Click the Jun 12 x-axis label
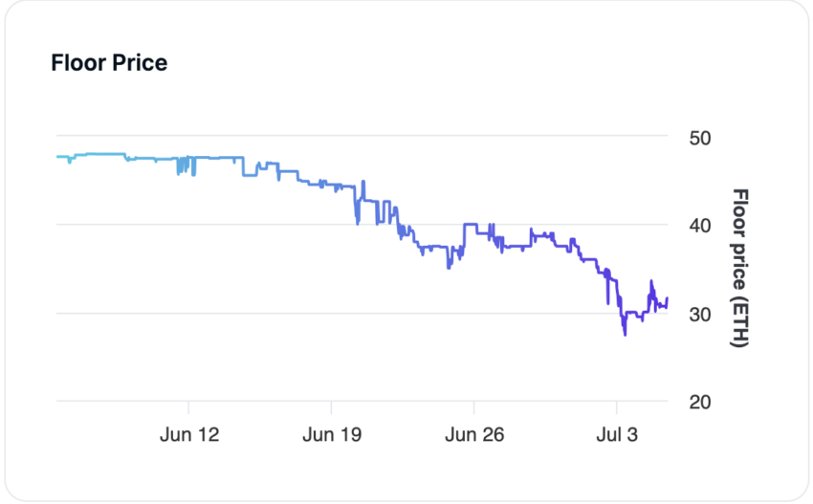Viewport: 813px width, 504px height. pos(189,434)
